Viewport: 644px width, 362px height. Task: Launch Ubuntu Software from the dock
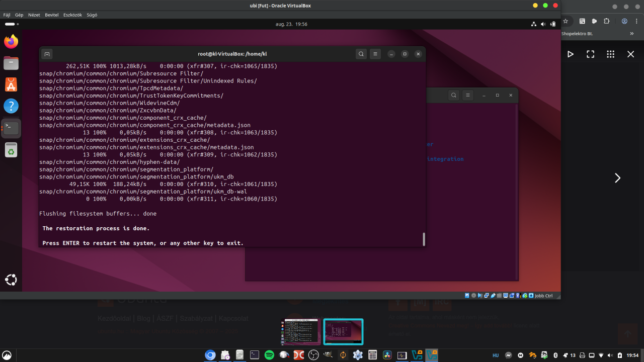11,84
